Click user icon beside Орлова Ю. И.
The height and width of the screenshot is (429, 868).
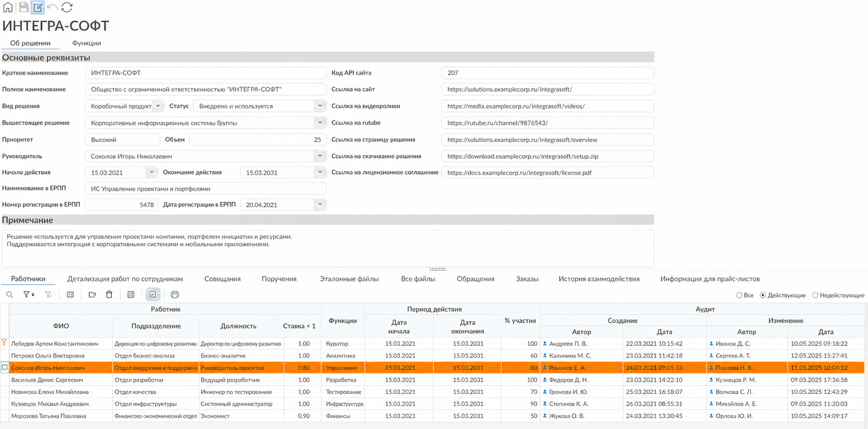[711, 416]
